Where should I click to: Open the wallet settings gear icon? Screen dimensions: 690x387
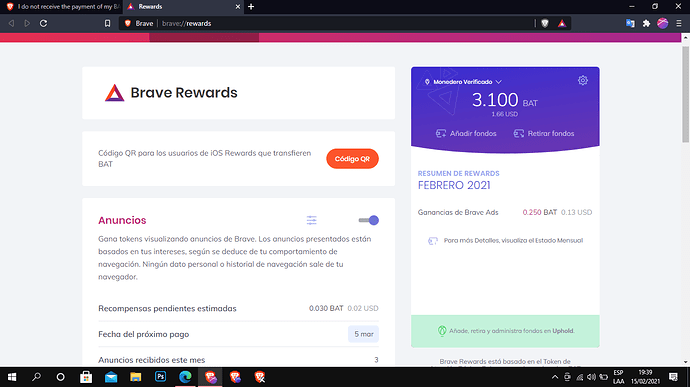pos(583,81)
